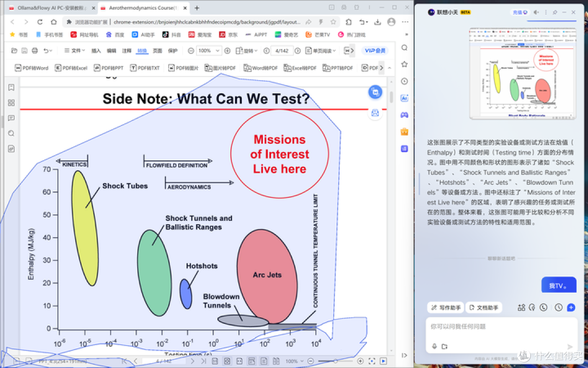Screen dimensions: 588x368
Task: Open browser sidebar game controller icon
Action: [x=404, y=115]
